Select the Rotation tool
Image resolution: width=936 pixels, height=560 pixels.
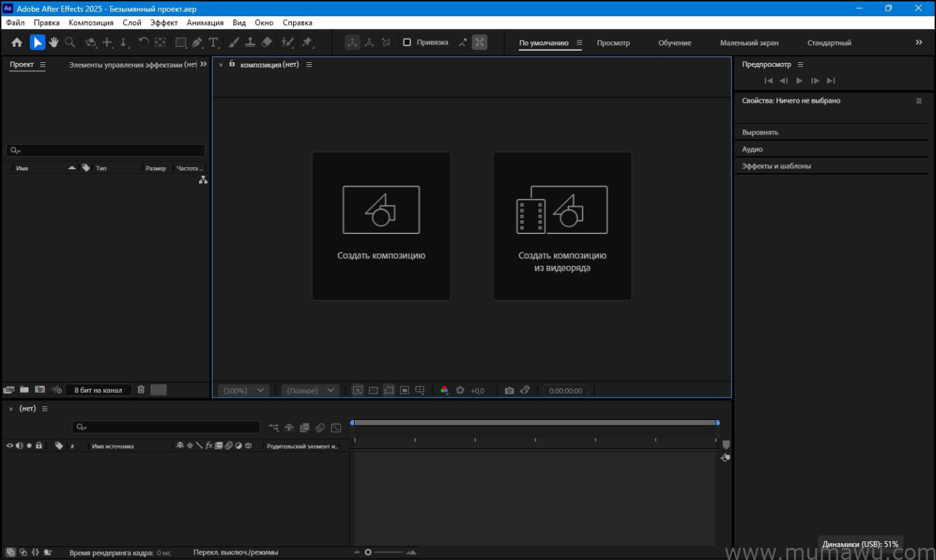click(x=144, y=42)
